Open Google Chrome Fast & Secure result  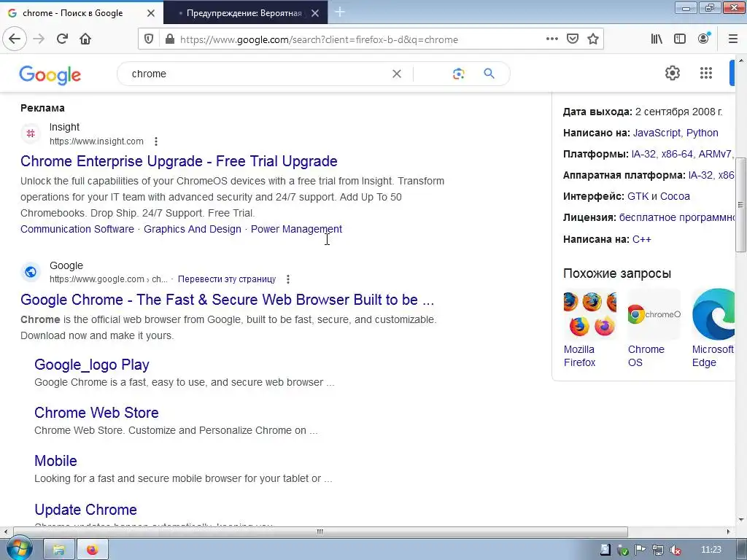[228, 300]
